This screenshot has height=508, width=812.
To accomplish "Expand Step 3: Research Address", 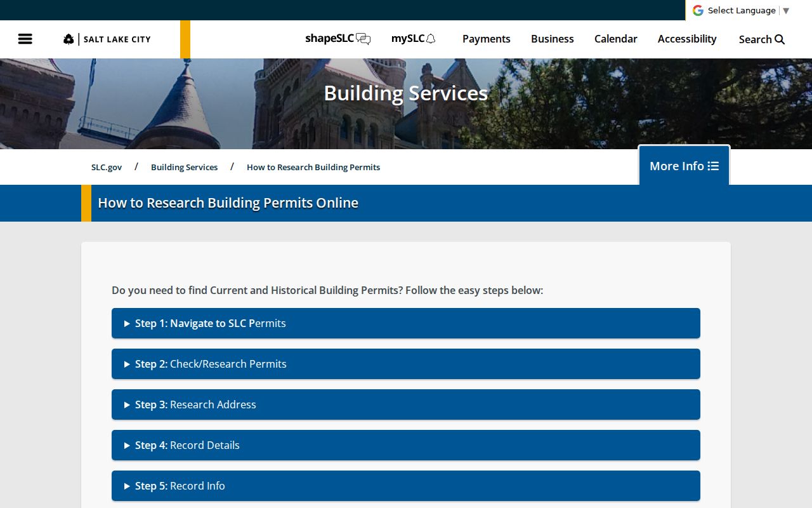I will pyautogui.click(x=406, y=404).
